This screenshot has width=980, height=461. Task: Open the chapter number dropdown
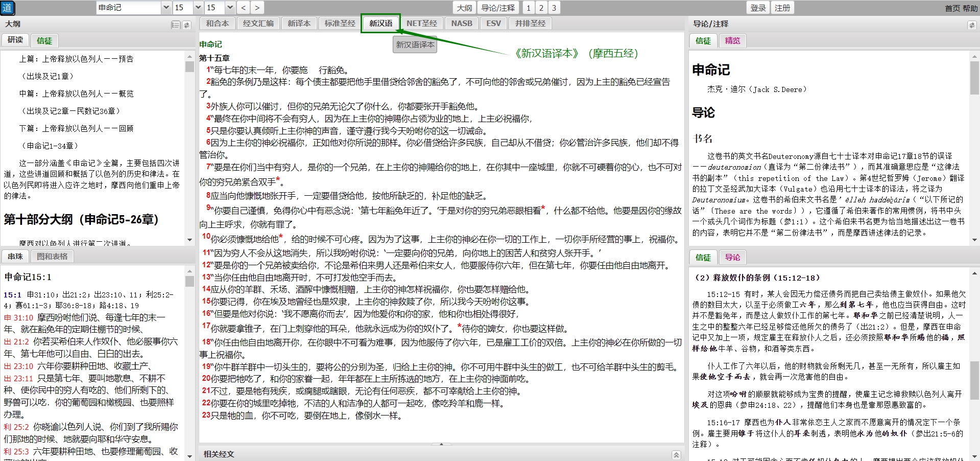[198, 8]
